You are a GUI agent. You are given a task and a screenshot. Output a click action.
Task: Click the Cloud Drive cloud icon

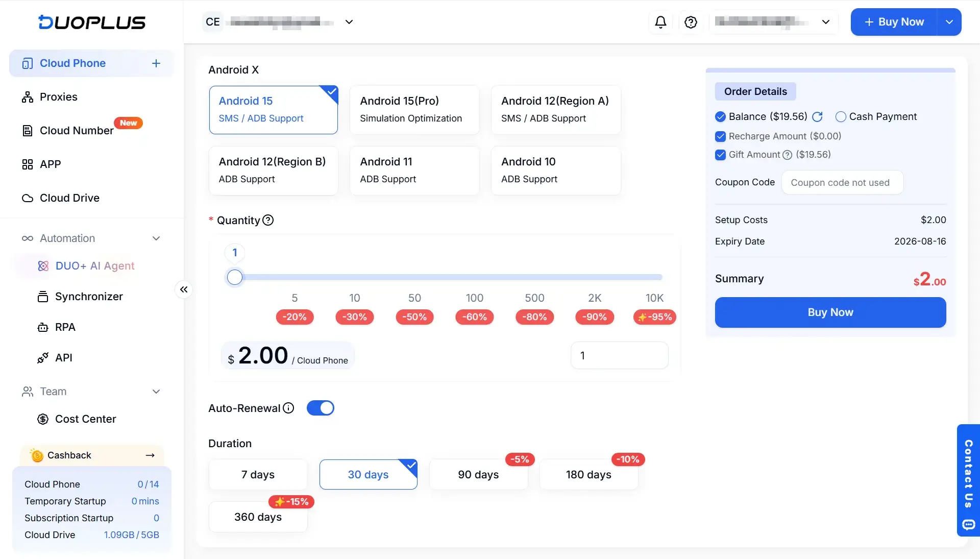(x=28, y=198)
